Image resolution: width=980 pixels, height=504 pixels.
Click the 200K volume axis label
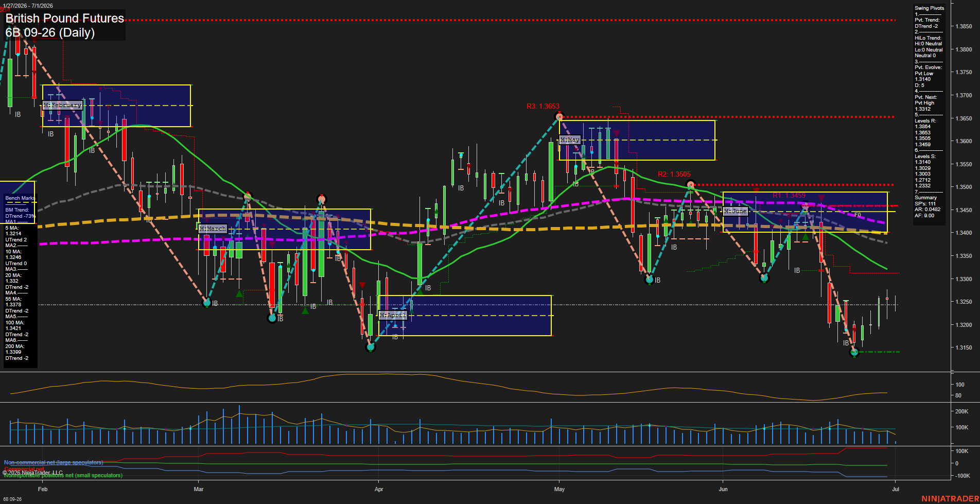click(x=961, y=411)
